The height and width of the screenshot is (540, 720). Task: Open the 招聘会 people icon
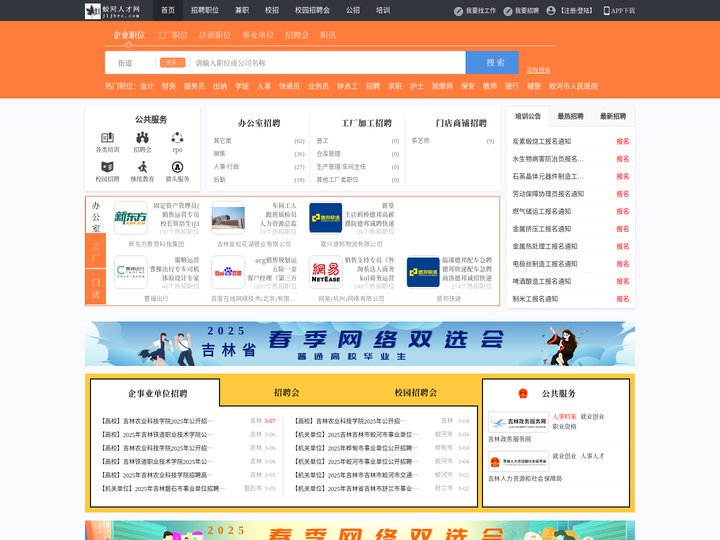coord(142,137)
